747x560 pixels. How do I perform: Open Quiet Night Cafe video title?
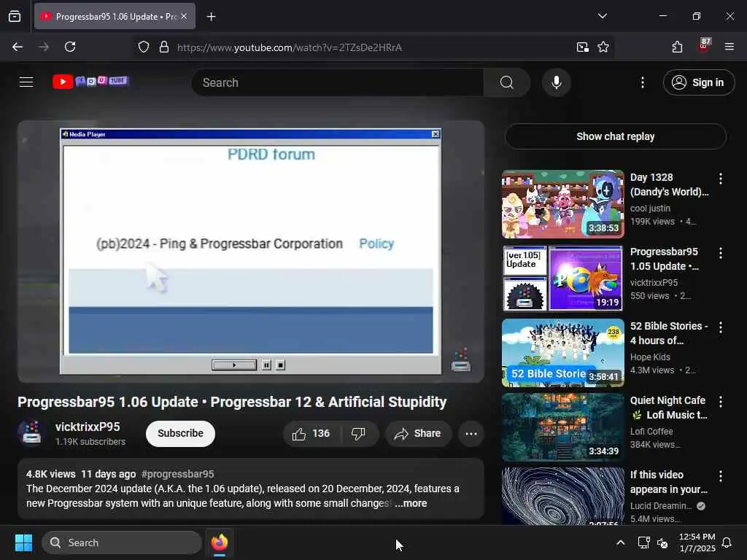[668, 408]
